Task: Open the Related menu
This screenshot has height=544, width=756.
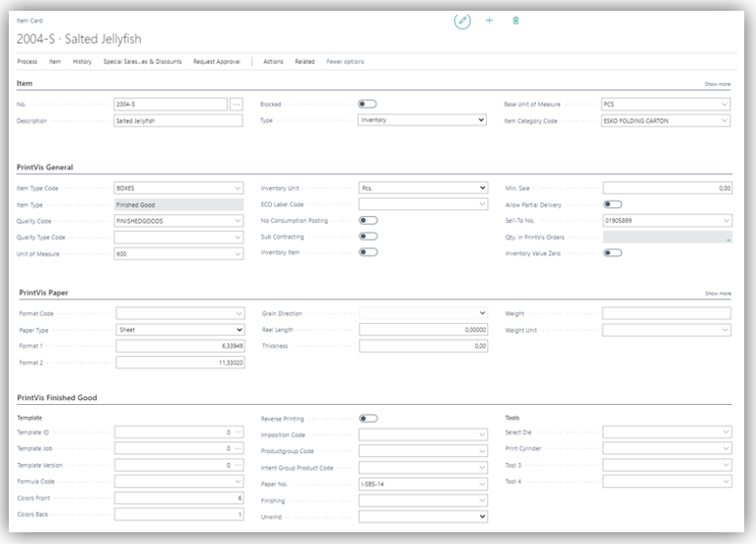Action: tap(305, 62)
